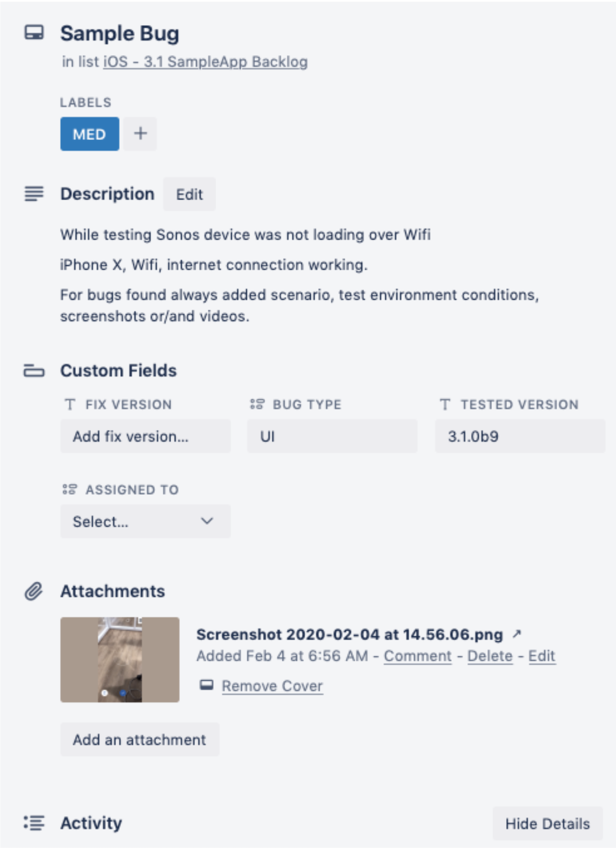Image resolution: width=616 pixels, height=848 pixels.
Task: Click the Activity list icon
Action: 34,823
